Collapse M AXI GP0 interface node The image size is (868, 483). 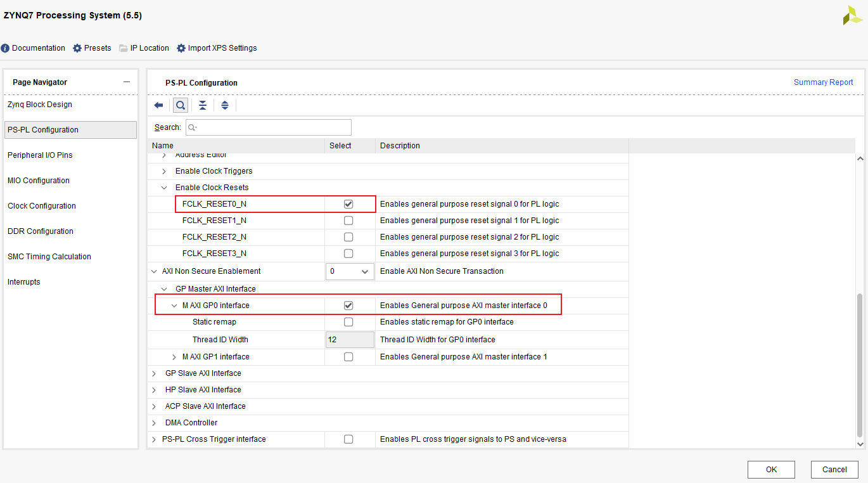[174, 306]
